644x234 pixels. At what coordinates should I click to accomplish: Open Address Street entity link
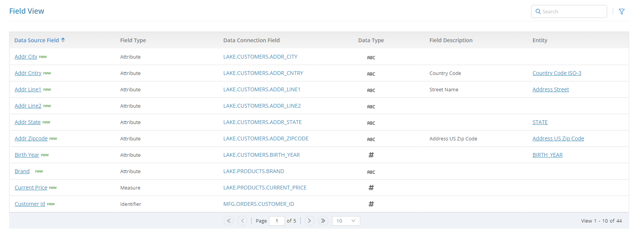(x=551, y=89)
